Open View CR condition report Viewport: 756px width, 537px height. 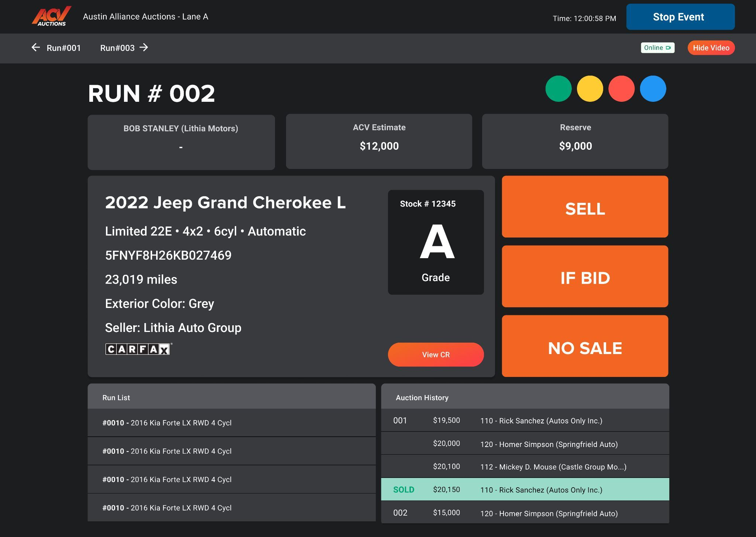coord(436,354)
